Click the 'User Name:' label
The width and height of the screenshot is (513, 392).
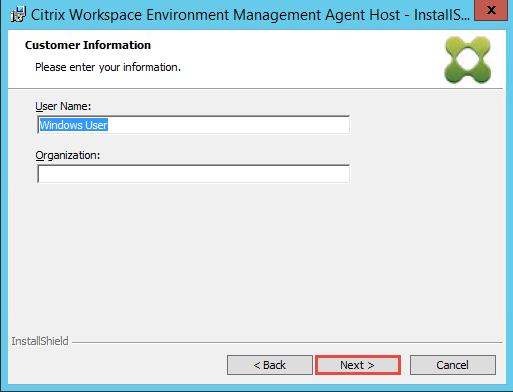point(63,106)
